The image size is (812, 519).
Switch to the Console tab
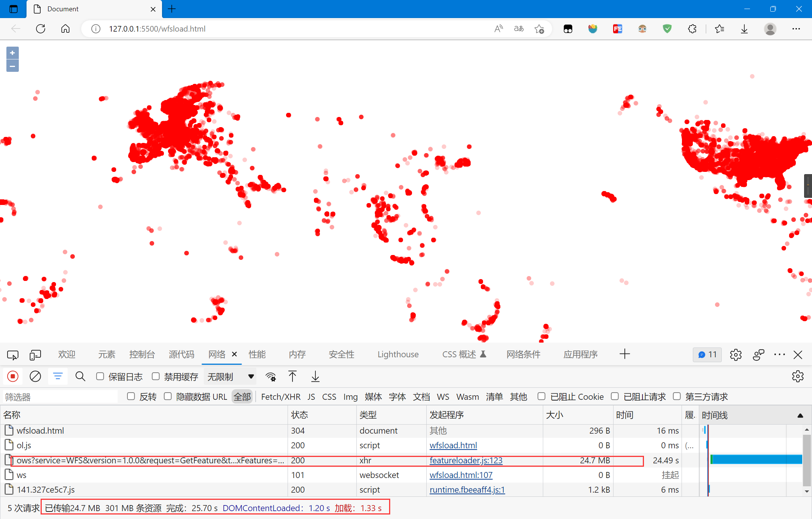click(x=142, y=354)
